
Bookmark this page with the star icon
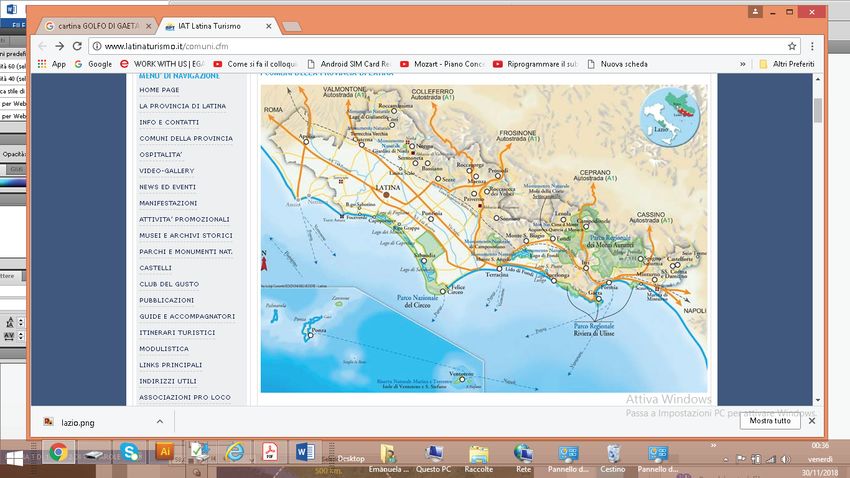pos(792,46)
